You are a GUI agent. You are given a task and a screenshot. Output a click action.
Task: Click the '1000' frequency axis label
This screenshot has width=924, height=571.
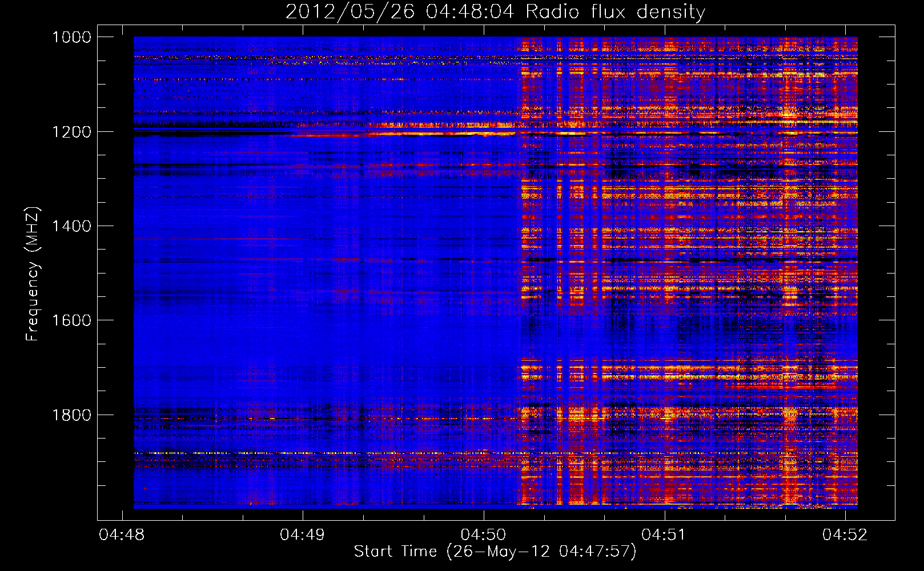[71, 37]
